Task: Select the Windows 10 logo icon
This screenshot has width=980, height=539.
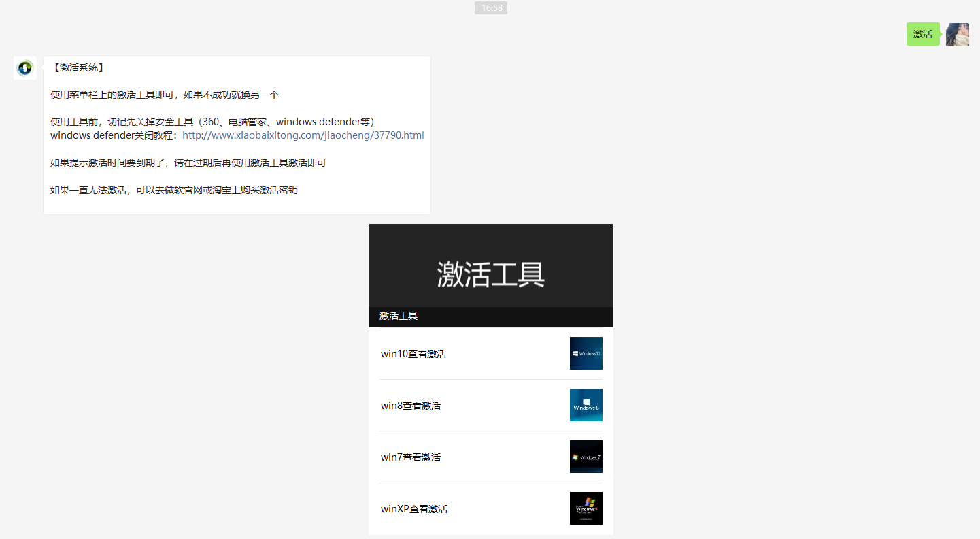Action: pyautogui.click(x=586, y=353)
